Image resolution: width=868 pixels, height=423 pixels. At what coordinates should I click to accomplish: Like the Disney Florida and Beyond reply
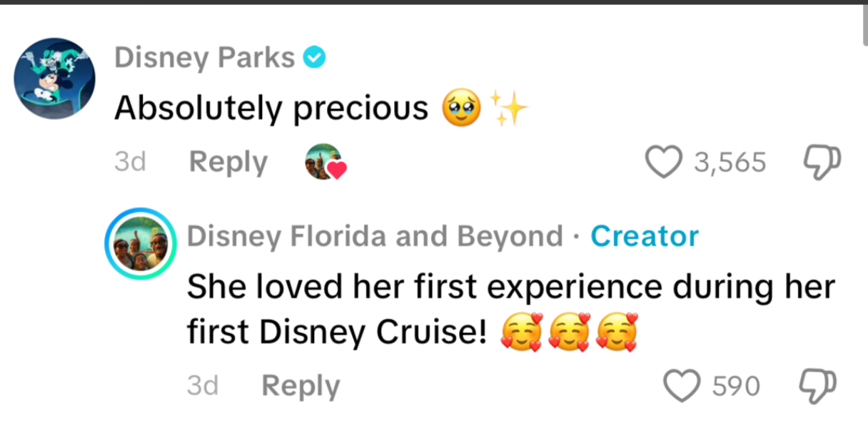[x=682, y=386]
